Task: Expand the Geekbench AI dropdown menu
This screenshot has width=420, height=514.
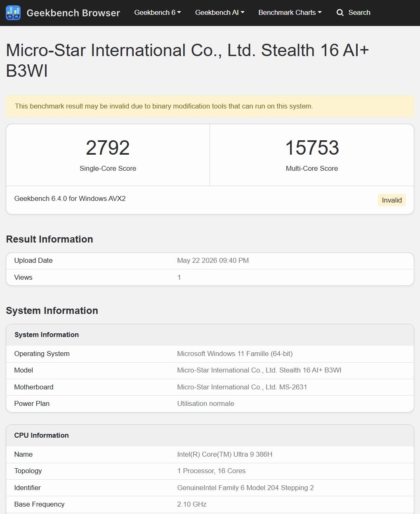Action: [x=220, y=12]
